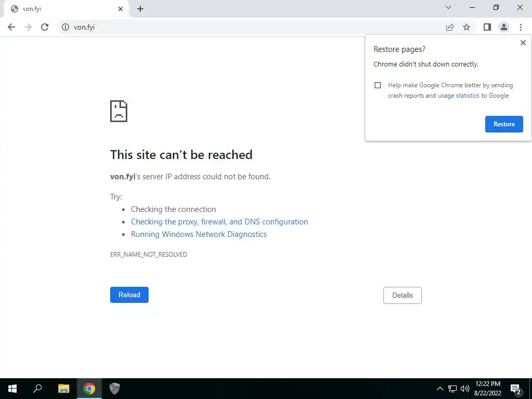
Task: Enable sending crash reports checkbox
Action: tap(378, 85)
